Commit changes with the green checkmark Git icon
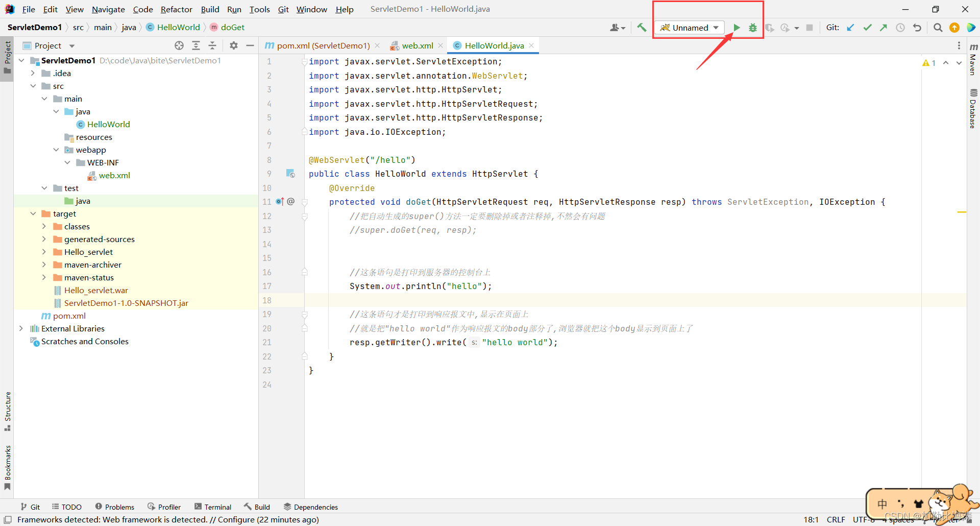The width and height of the screenshot is (980, 526). click(x=867, y=28)
